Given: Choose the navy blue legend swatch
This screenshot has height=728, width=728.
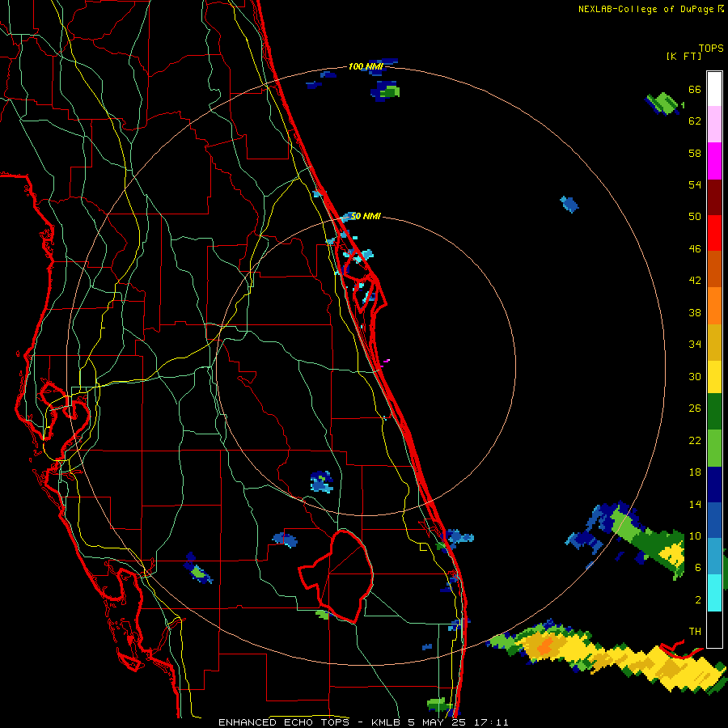Looking at the screenshot, I should [x=714, y=485].
